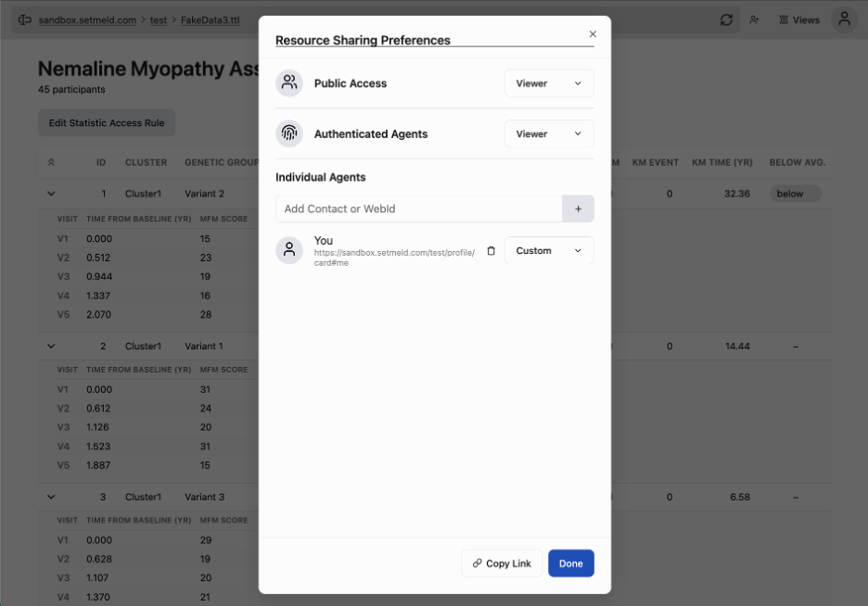Select the 6.58 KM time value
The width and height of the screenshot is (868, 606).
tap(740, 497)
